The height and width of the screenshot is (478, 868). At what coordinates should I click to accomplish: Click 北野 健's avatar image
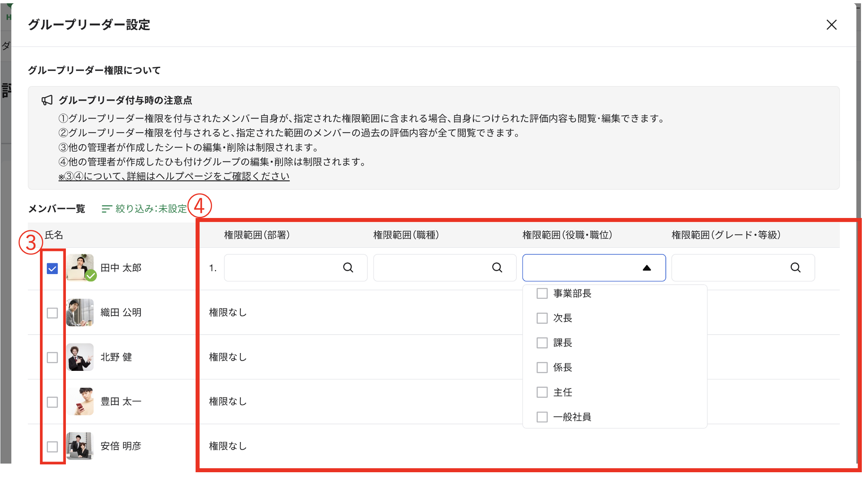pos(80,357)
